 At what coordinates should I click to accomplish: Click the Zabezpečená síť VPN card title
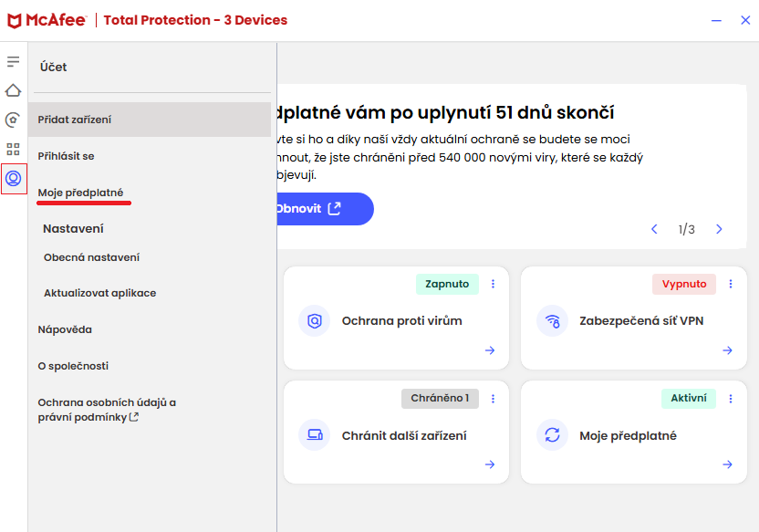[641, 320]
